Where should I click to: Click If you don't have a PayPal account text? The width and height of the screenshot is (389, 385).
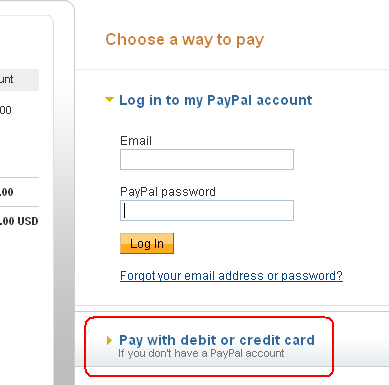coord(201,353)
